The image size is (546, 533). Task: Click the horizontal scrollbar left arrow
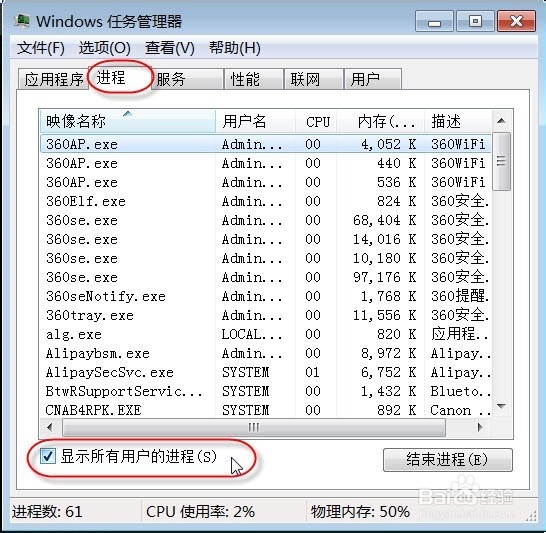coord(50,427)
